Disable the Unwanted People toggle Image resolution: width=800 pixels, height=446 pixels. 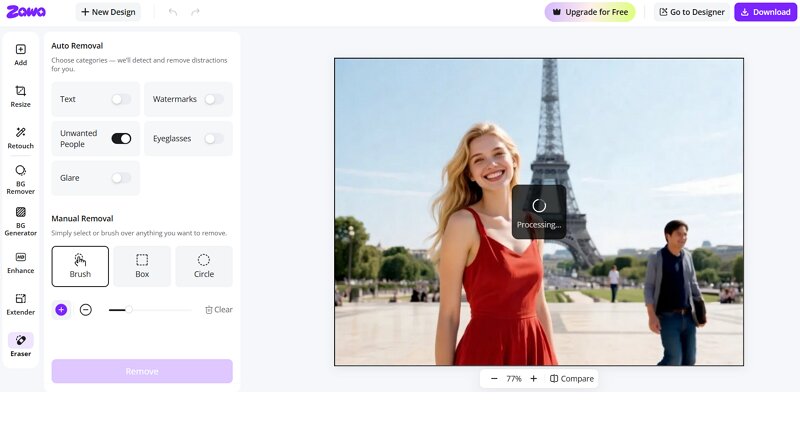[x=121, y=138]
